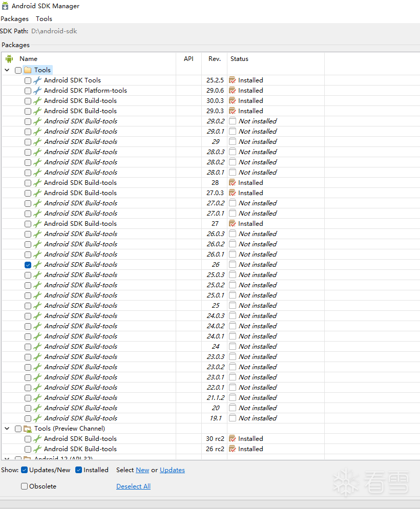This screenshot has height=509, width=420.
Task: Click the Updates selection link
Action: 172,470
